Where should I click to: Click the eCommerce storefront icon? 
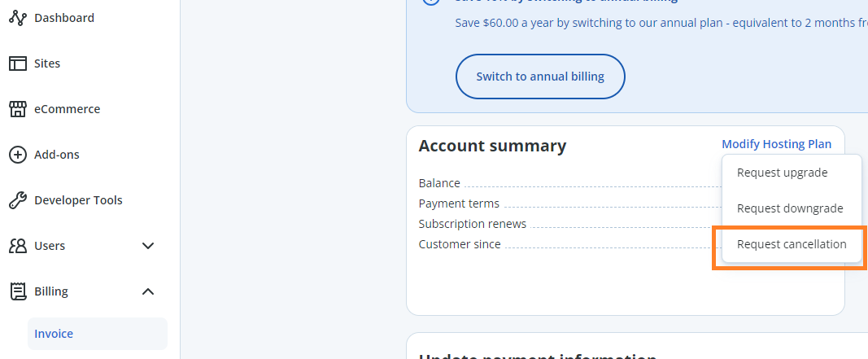pyautogui.click(x=18, y=109)
